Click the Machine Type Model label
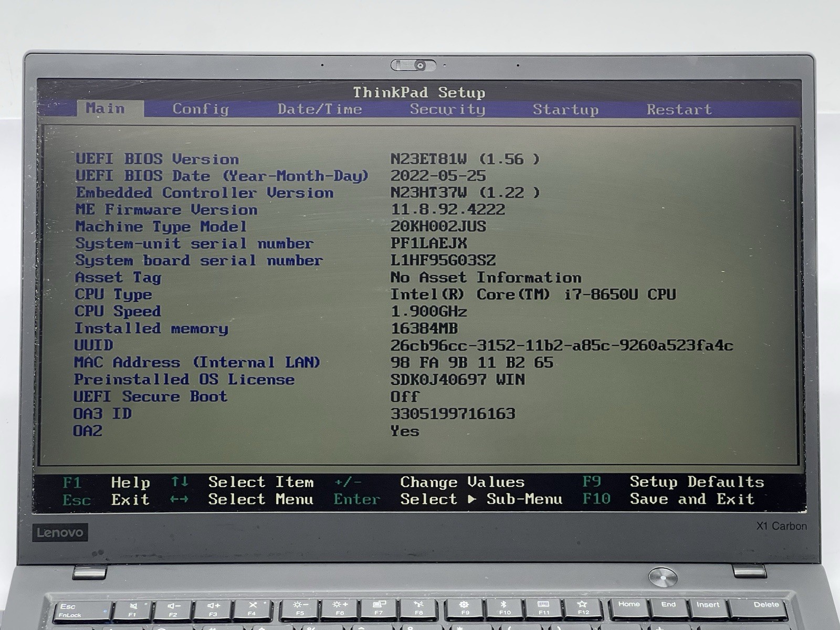 (161, 226)
